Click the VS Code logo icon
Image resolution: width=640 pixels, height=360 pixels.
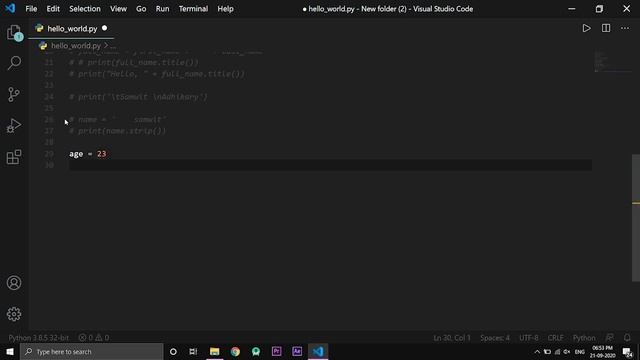[x=10, y=8]
